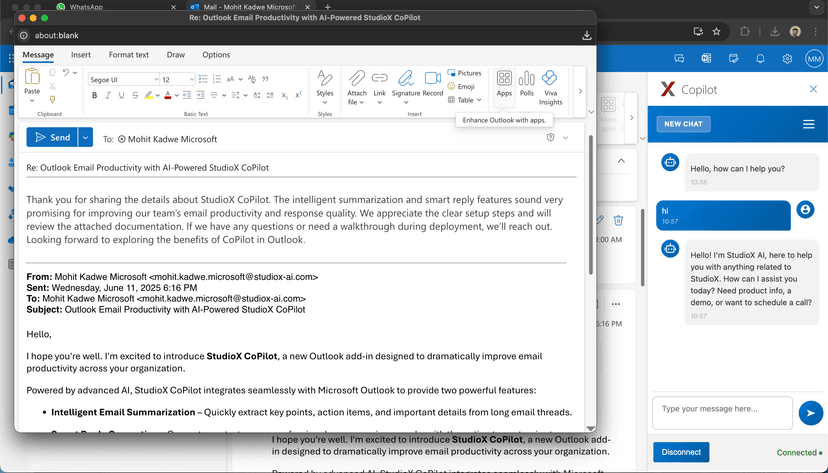Toggle Bold formatting

(95, 96)
